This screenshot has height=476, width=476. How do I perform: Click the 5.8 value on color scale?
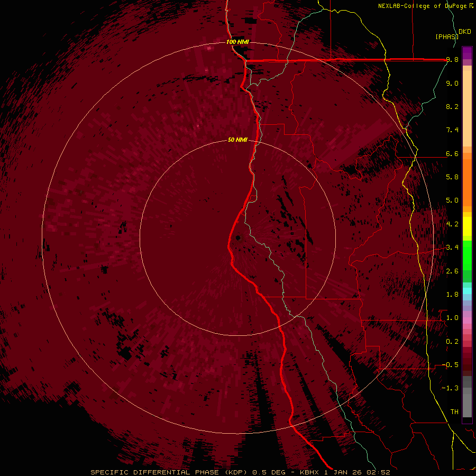click(452, 177)
